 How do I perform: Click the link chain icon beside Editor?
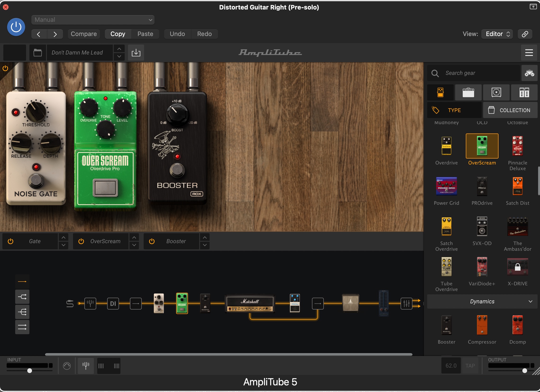pyautogui.click(x=525, y=34)
